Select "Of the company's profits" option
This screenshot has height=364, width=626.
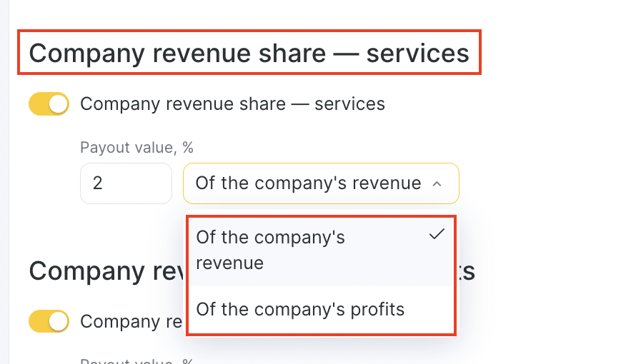[300, 309]
